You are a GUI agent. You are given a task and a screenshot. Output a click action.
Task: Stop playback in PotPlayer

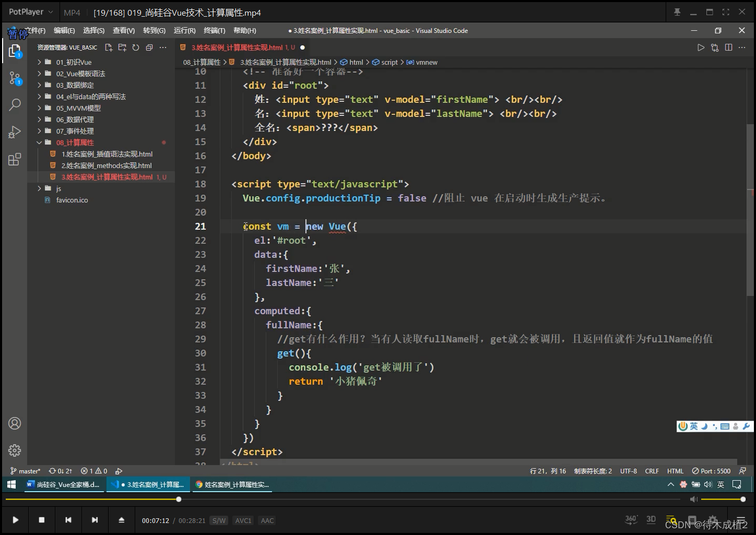coord(42,520)
